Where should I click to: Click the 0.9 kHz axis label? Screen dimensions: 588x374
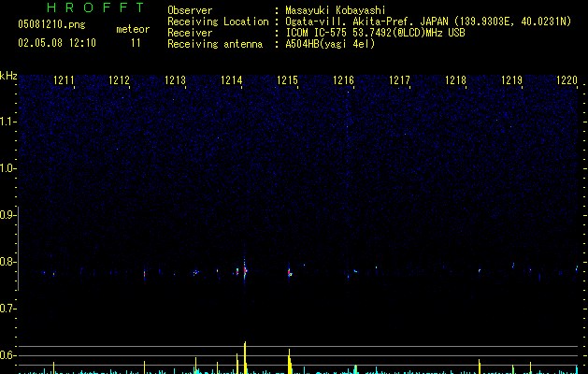click(7, 215)
